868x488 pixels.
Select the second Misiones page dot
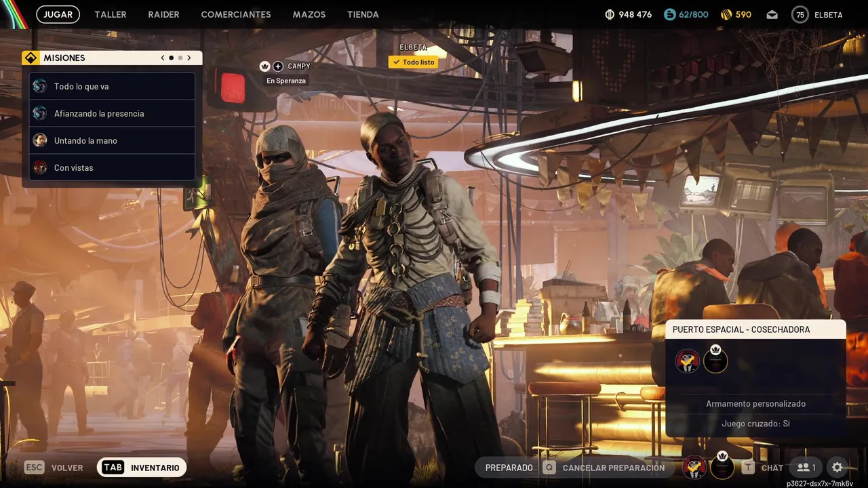[x=180, y=58]
